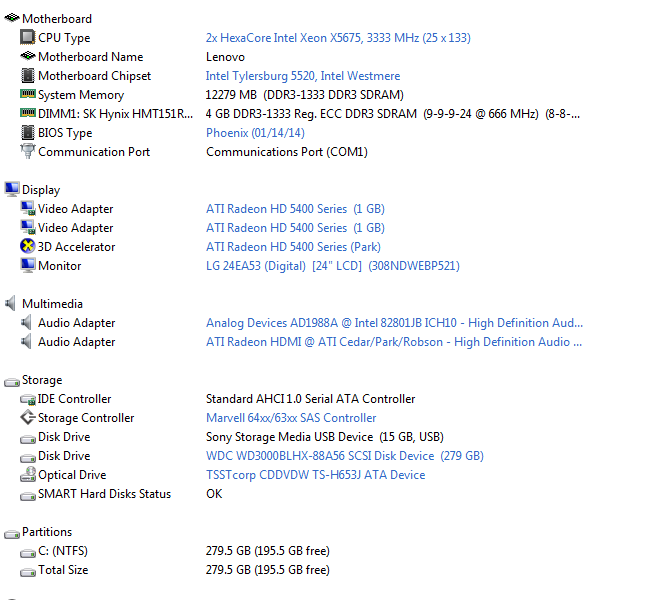Click the BIOS Type chip icon

[27, 132]
